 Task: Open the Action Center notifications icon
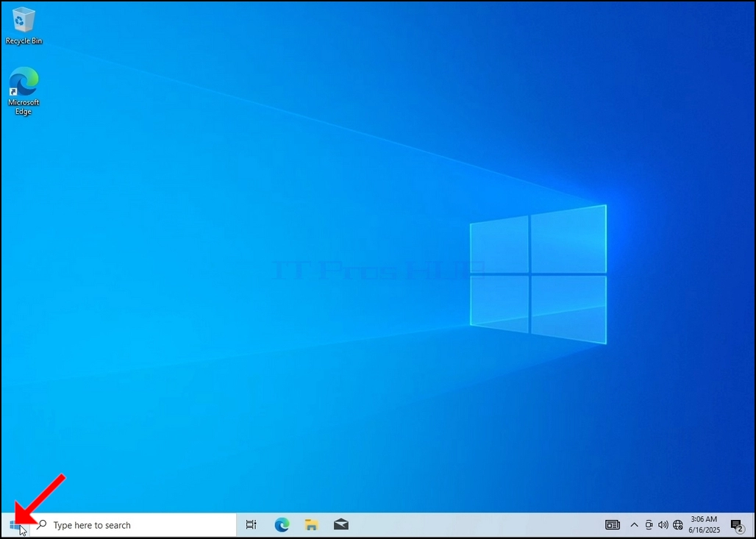pyautogui.click(x=736, y=525)
